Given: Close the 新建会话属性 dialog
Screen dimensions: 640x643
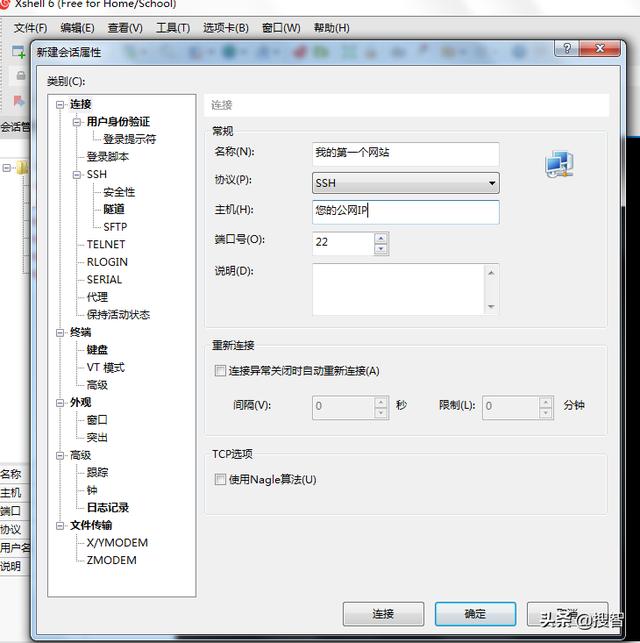Looking at the screenshot, I should tap(599, 48).
